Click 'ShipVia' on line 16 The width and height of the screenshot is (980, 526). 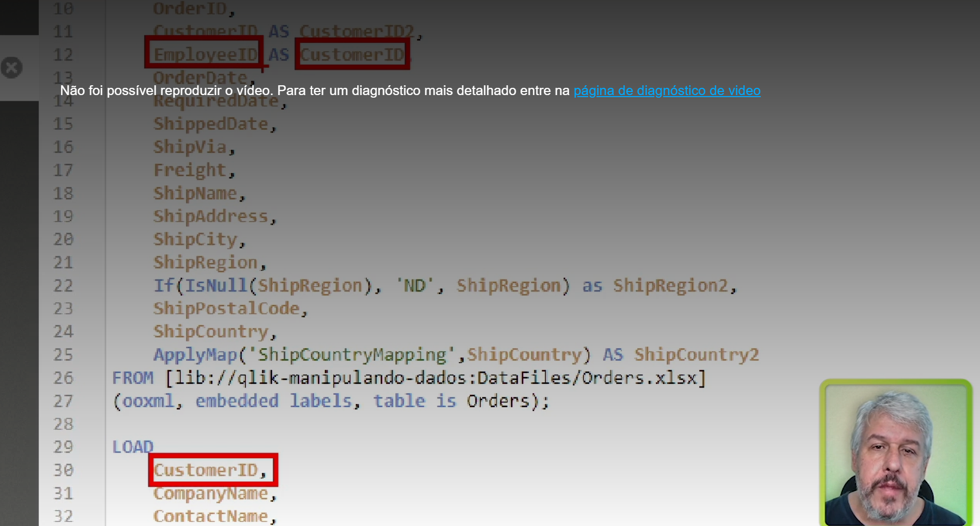coord(190,147)
